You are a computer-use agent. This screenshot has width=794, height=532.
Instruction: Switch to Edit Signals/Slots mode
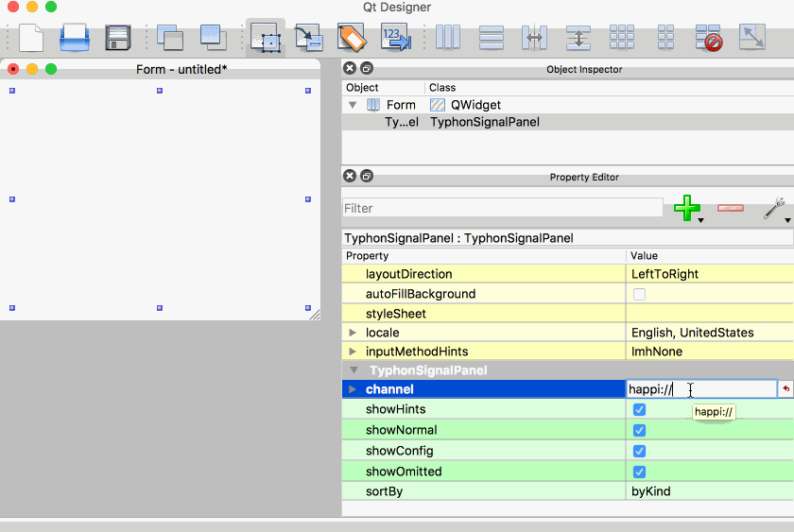tap(308, 38)
